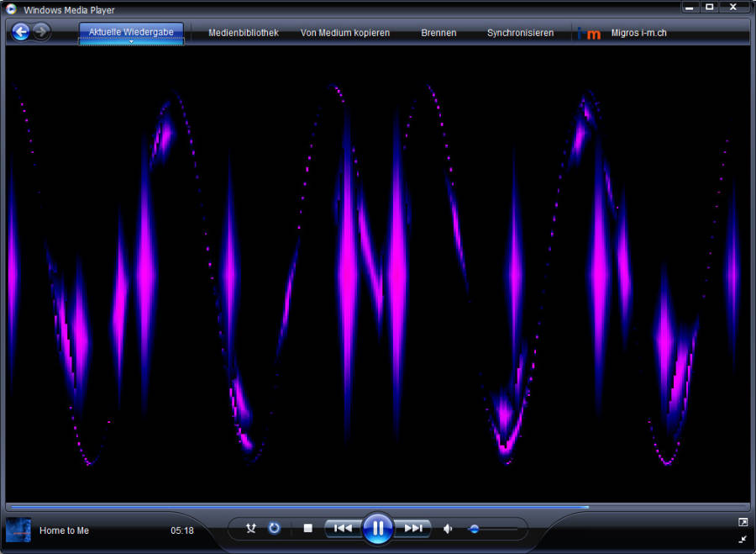Open the Migros i-m.ch online store

(x=638, y=33)
